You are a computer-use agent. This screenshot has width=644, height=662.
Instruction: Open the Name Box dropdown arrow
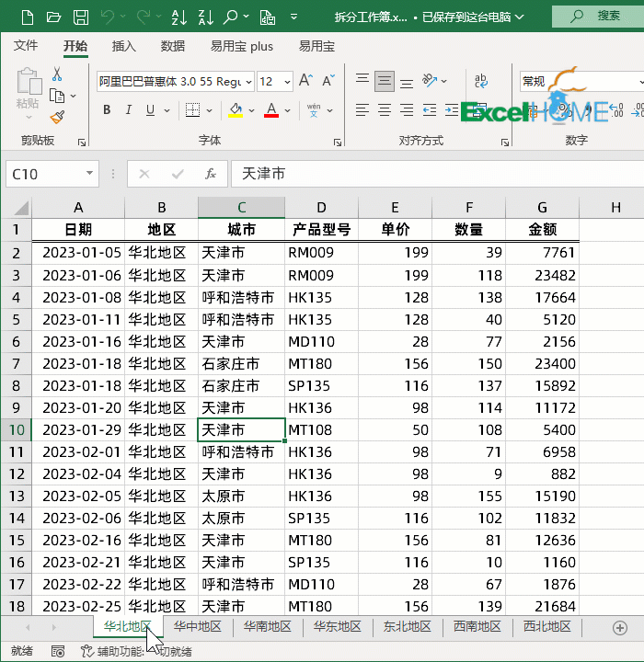[x=89, y=173]
